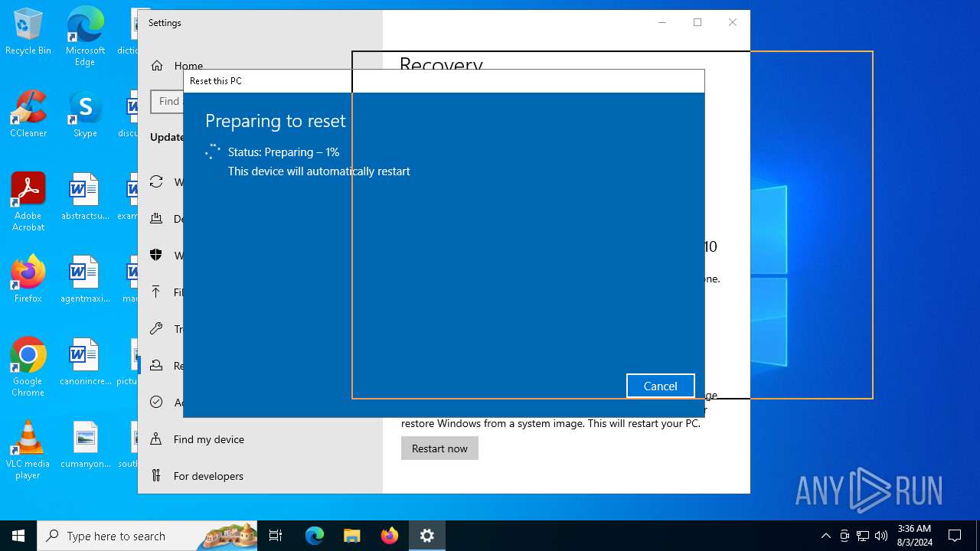Click the Windows Update refresh icon in sidebar
This screenshot has width=980, height=551.
click(x=156, y=182)
